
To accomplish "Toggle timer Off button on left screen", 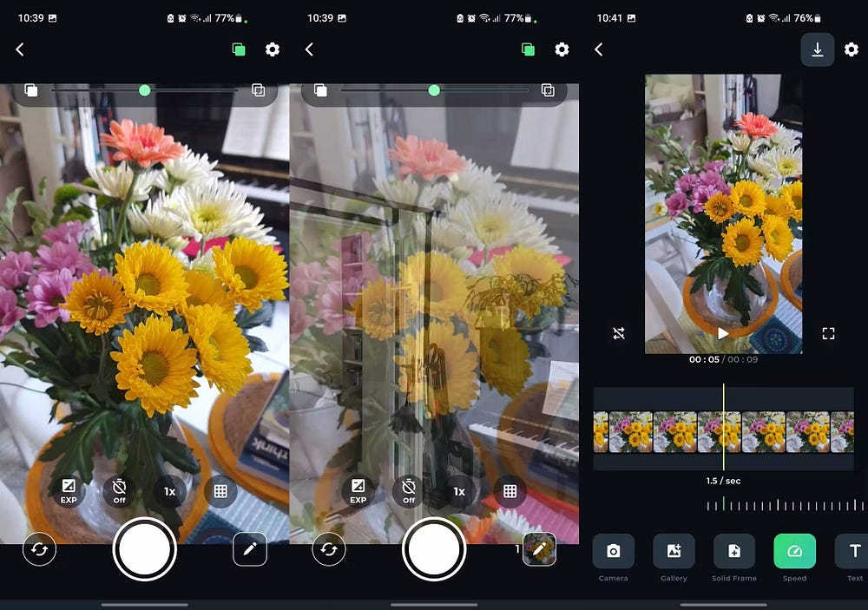I will (120, 491).
